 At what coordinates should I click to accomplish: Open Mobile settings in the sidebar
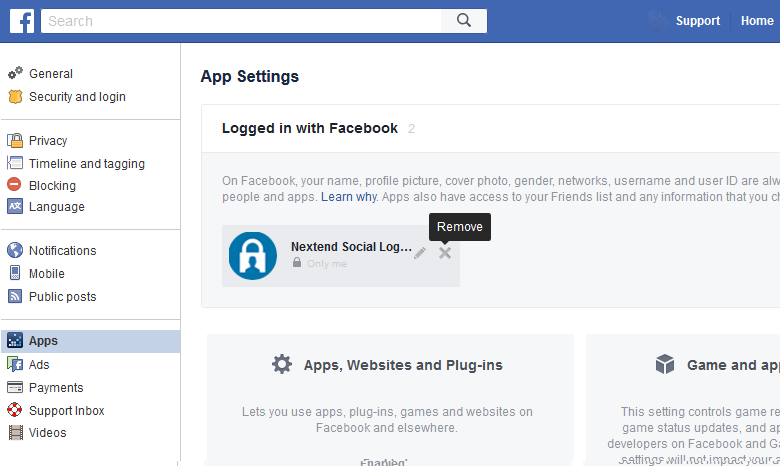pos(46,274)
